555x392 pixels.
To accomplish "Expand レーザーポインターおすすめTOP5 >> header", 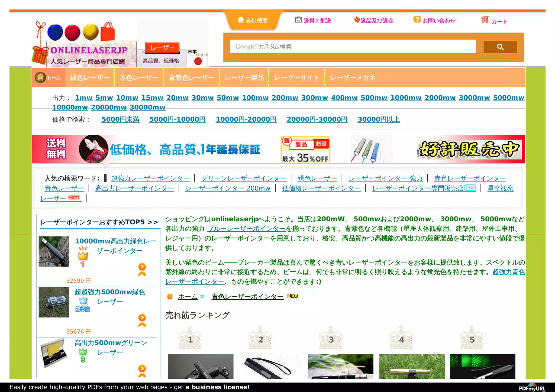I will click(99, 222).
